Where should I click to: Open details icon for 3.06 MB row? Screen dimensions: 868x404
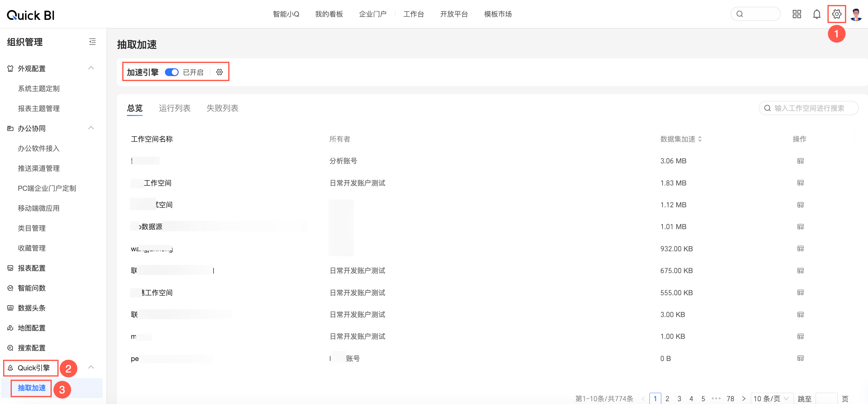[x=800, y=161]
